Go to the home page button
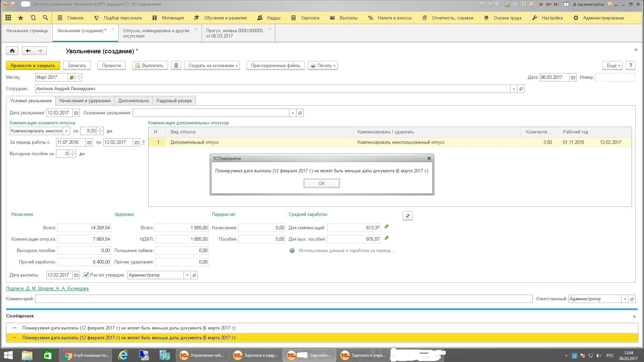Screen dimensions: 644x362 point(12,51)
